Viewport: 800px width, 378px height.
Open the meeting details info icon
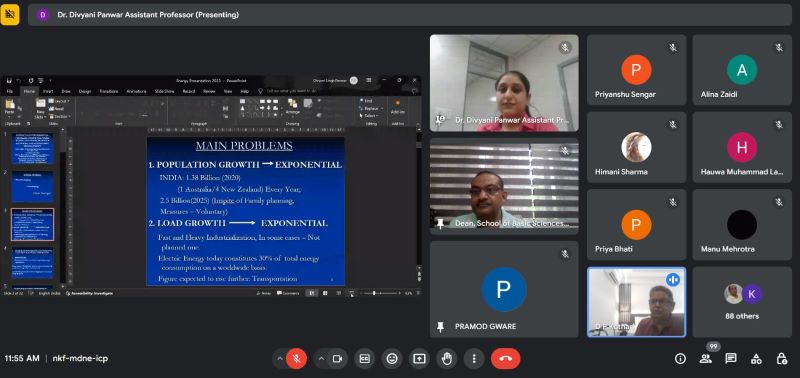point(680,359)
